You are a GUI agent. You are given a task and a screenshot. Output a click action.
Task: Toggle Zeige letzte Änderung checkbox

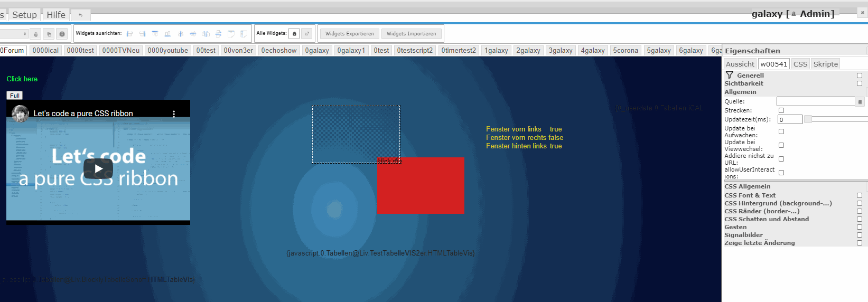(x=860, y=243)
